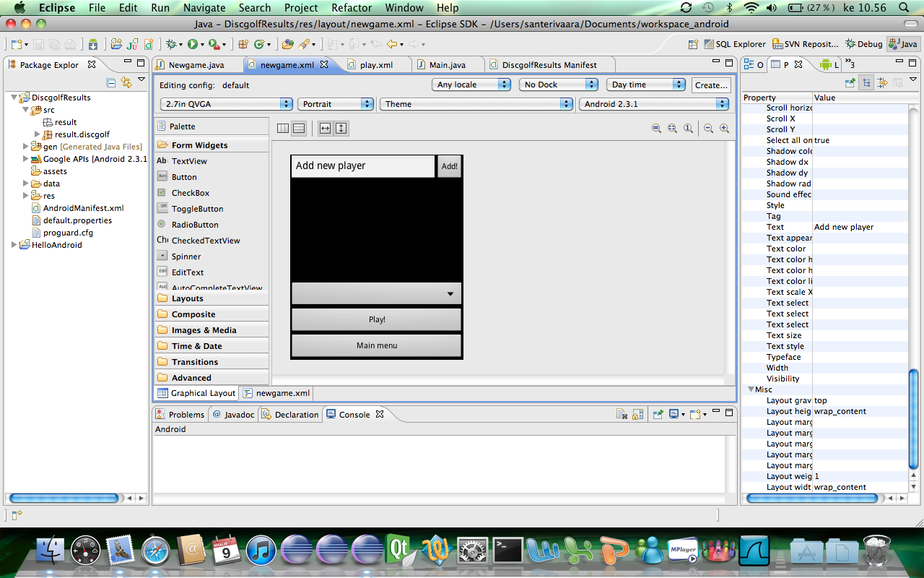Collapse All in Package Explorer

pos(111,82)
